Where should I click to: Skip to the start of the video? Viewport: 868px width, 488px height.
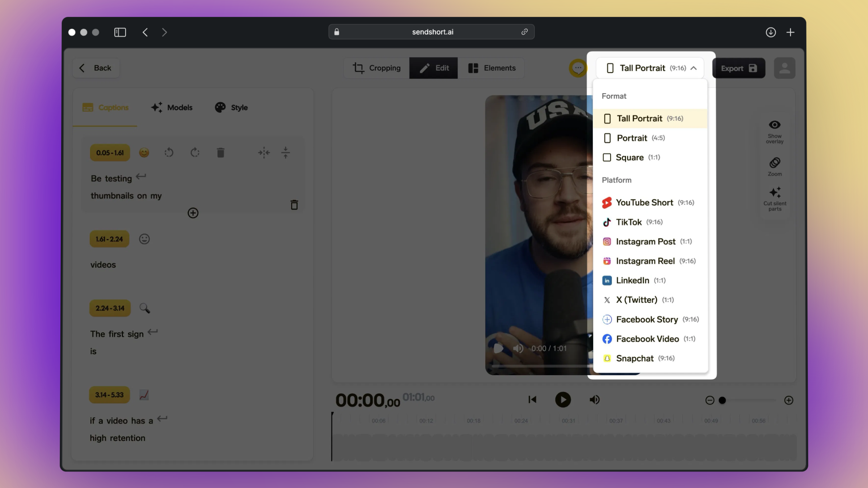click(532, 399)
